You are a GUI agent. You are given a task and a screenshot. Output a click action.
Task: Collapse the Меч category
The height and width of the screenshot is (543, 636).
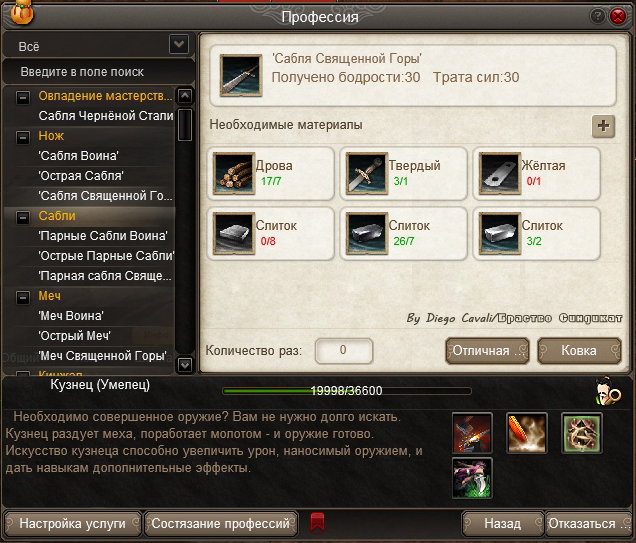23,297
